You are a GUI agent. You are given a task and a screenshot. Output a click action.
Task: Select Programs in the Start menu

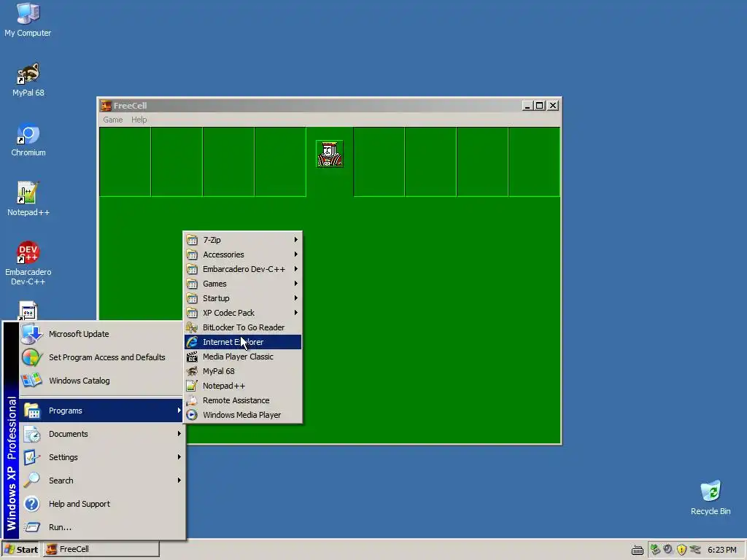click(x=101, y=411)
